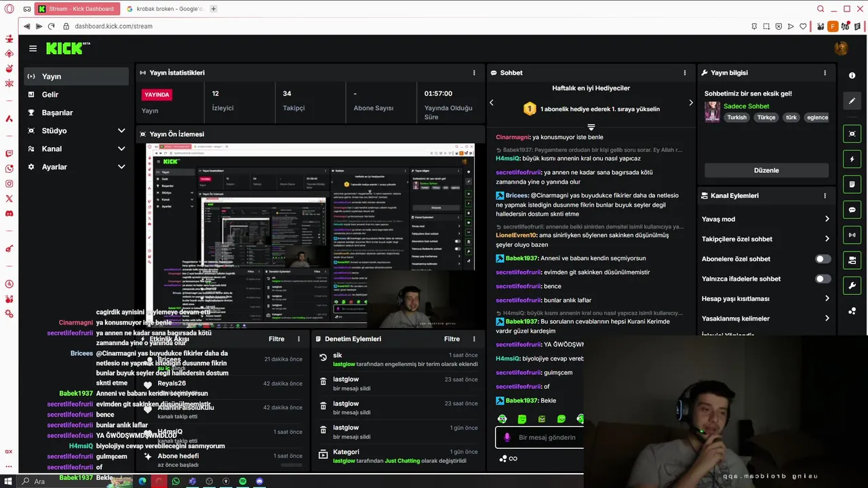The width and height of the screenshot is (868, 488).
Task: Open Spotify from the taskbar
Action: tap(243, 481)
